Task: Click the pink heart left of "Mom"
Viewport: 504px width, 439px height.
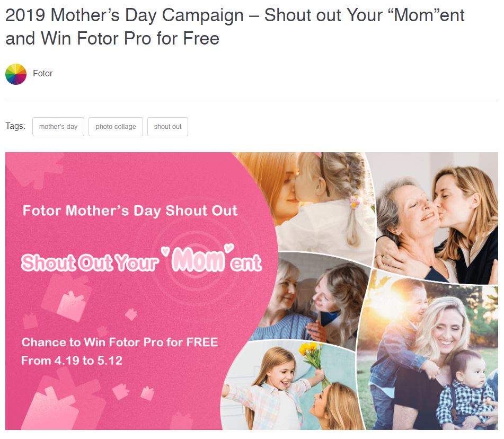Action: [166, 251]
